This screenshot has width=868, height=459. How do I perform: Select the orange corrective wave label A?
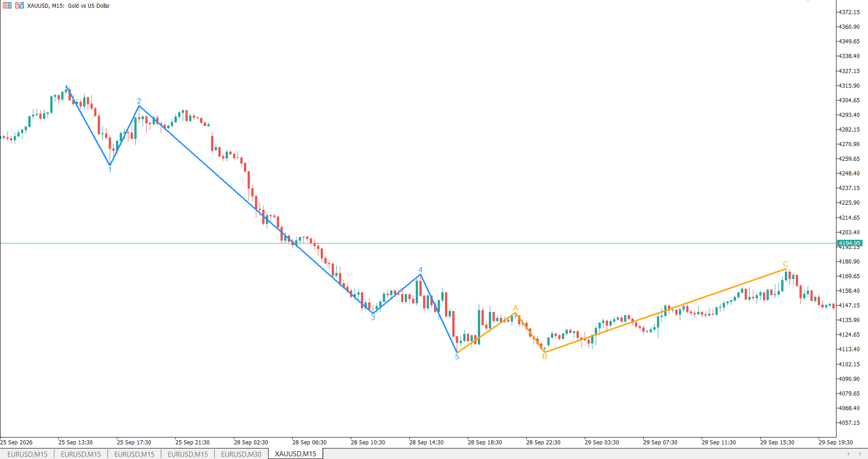pyautogui.click(x=515, y=308)
